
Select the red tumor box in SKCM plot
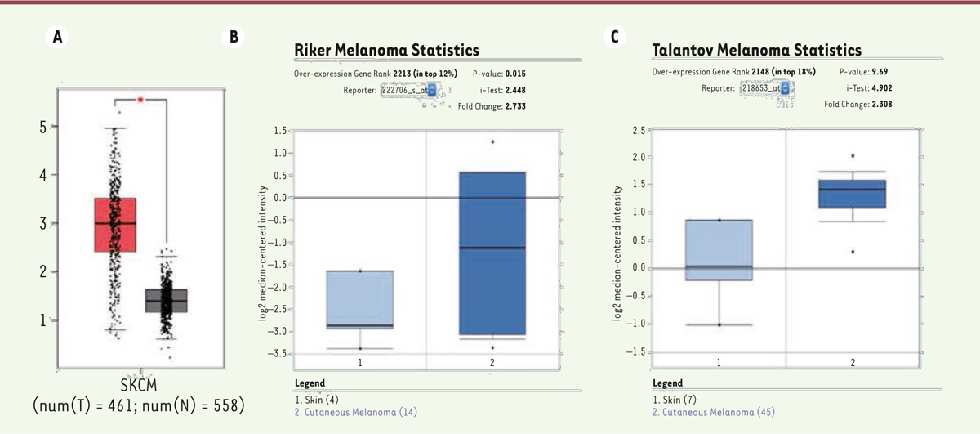[x=114, y=224]
